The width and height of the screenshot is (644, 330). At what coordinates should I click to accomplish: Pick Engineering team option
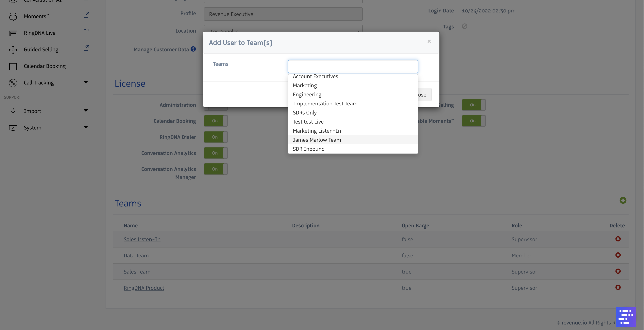pyautogui.click(x=307, y=95)
